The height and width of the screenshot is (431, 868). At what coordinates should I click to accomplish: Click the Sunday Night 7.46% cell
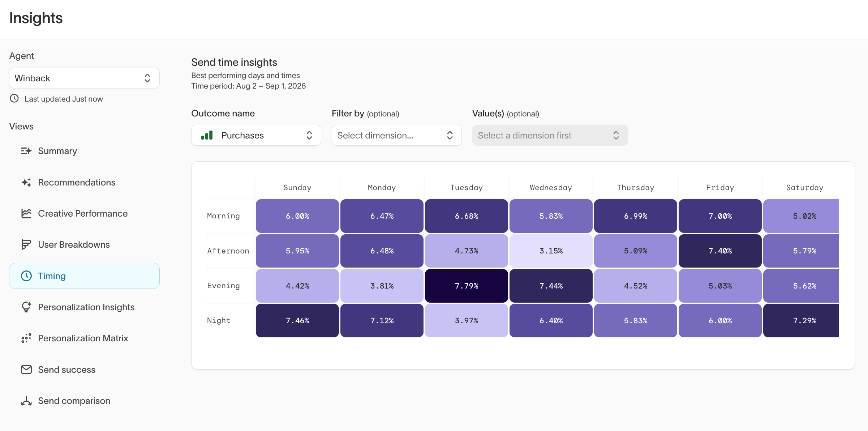click(297, 320)
